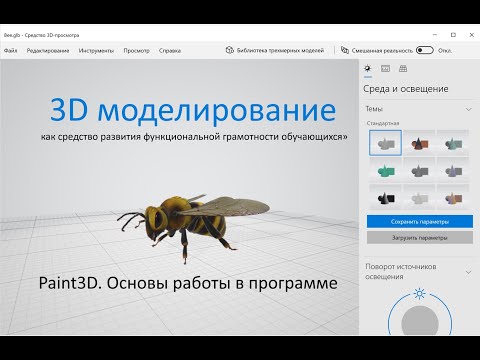Select the default gray theme thumbnail
The width and height of the screenshot is (480, 360).
[x=385, y=143]
